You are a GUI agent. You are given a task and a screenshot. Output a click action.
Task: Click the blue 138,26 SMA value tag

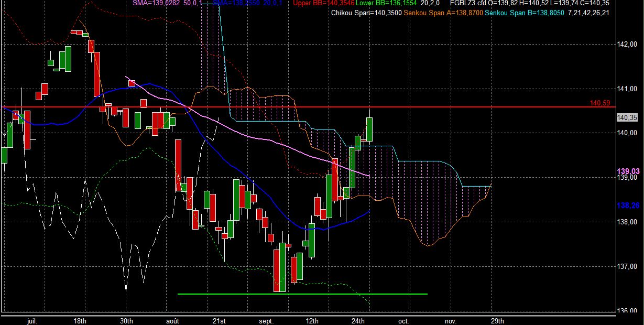[x=629, y=205]
